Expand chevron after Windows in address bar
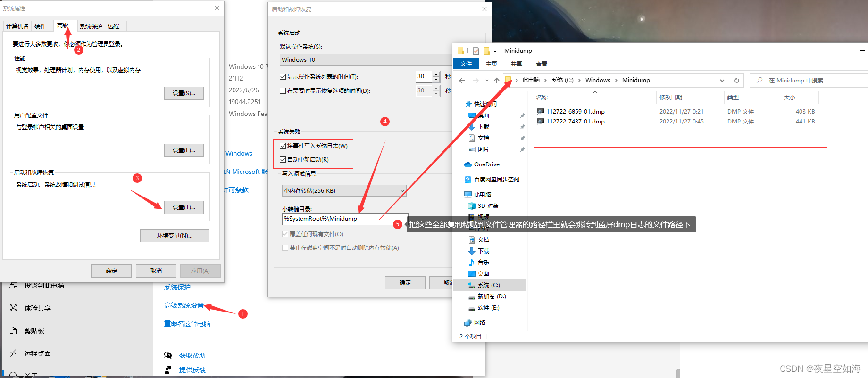868x378 pixels. click(x=616, y=80)
